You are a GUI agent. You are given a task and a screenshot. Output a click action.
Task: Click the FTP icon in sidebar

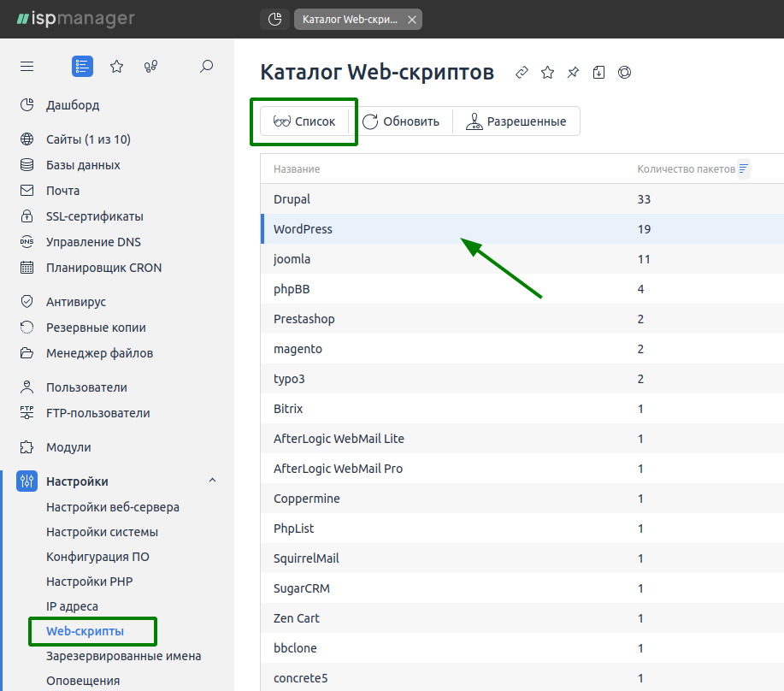[x=27, y=413]
